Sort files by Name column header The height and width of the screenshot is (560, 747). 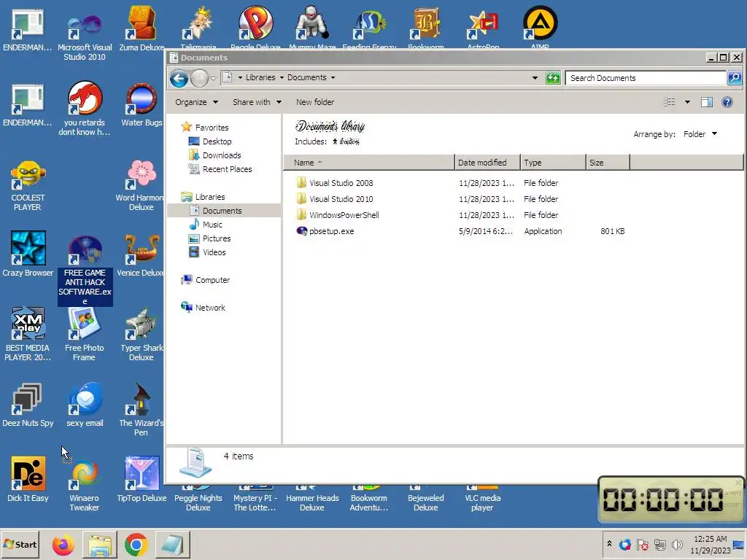coord(368,163)
